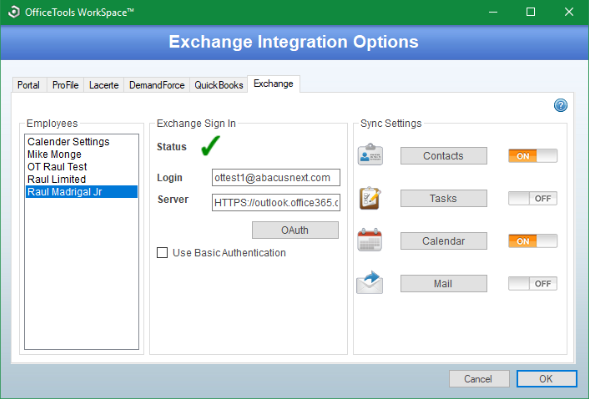This screenshot has height=399, width=589.
Task: Select Calender Settings in Employees list
Action: (x=82, y=142)
